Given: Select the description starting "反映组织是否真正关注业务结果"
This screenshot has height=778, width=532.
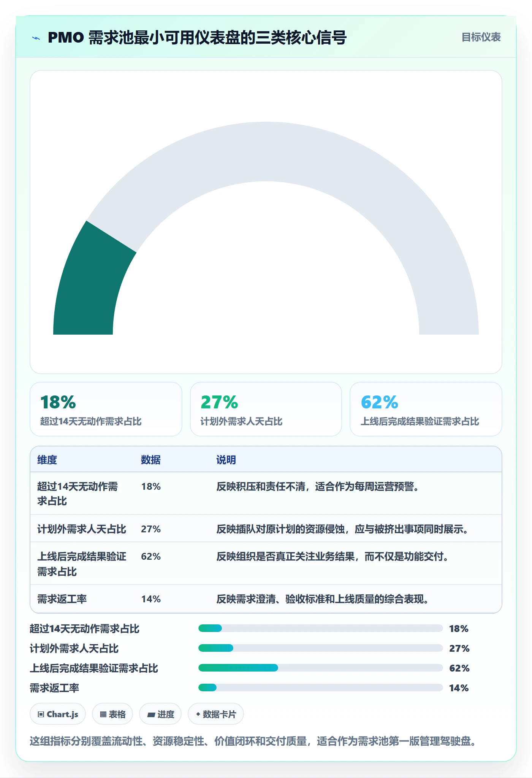Looking at the screenshot, I should point(333,556).
